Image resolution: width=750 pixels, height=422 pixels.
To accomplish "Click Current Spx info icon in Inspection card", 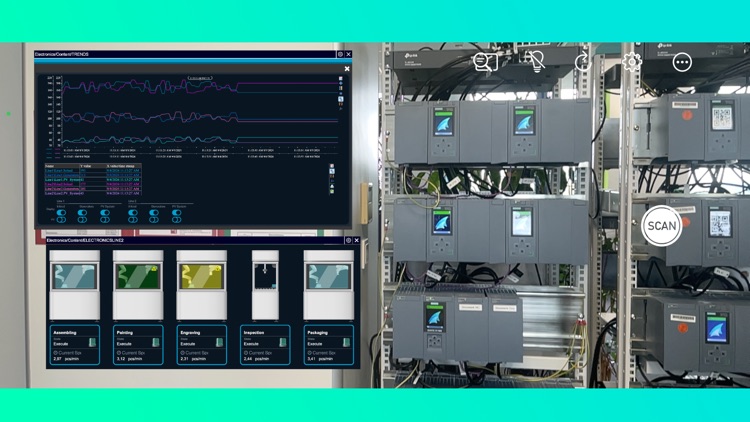I will pos(246,353).
